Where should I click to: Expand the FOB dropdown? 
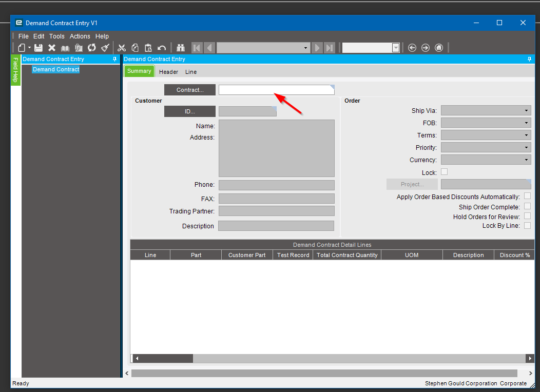(x=526, y=123)
